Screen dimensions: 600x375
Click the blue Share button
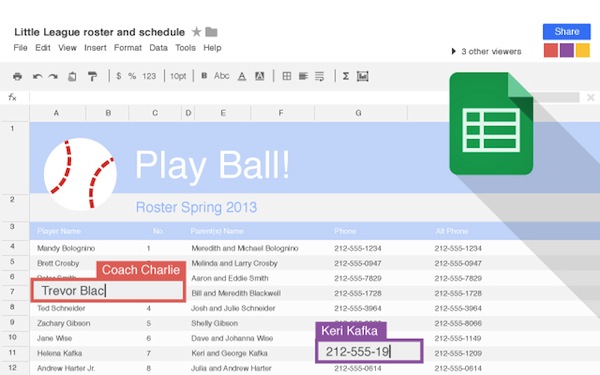point(567,31)
